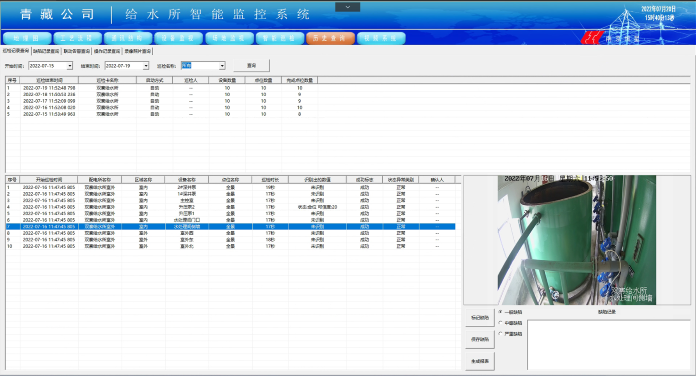This screenshot has width=696, height=376.
Task: Select lower table row number 10
Action: (230, 246)
